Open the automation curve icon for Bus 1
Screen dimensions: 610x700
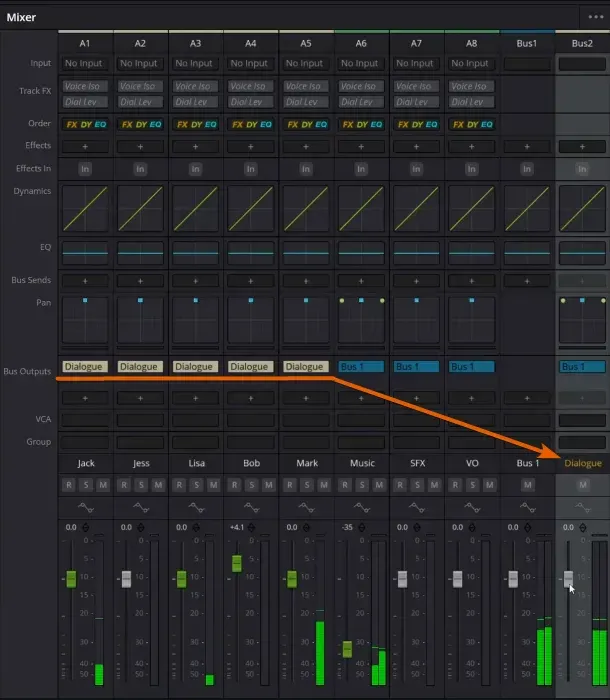527,508
